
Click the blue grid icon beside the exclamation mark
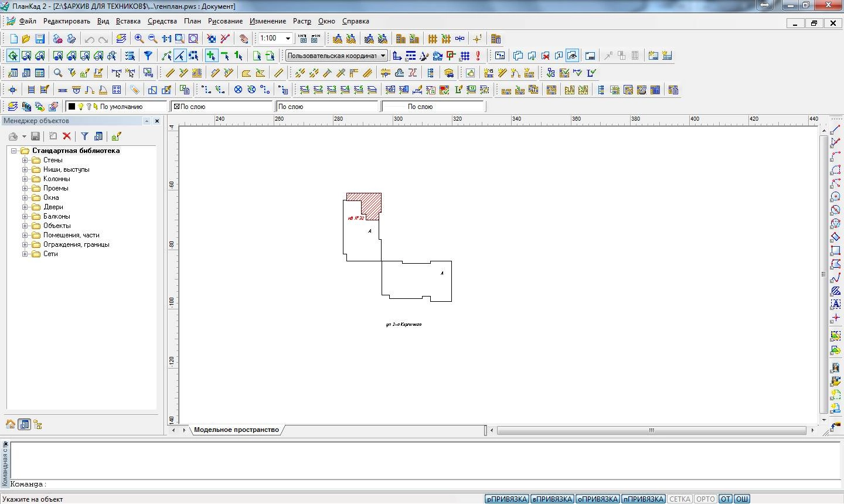pyautogui.click(x=465, y=56)
